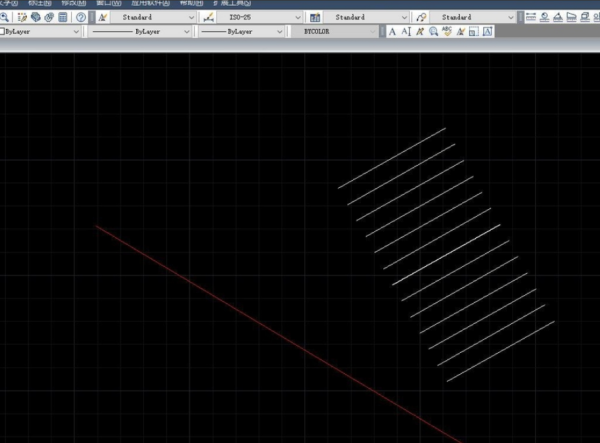The height and width of the screenshot is (443, 600).
Task: Click the ByLayer color swatch square
Action: pos(2,32)
